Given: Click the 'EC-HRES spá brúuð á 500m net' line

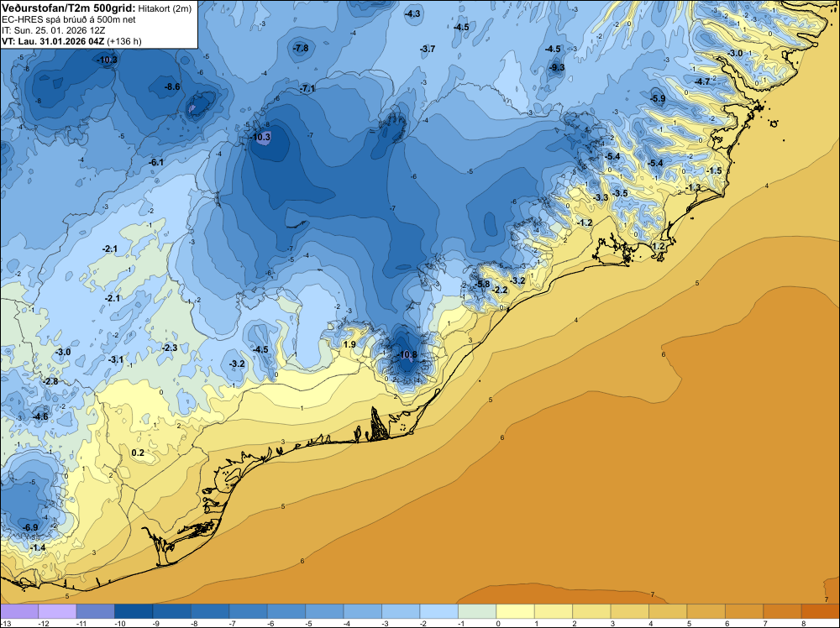Looking at the screenshot, I should tap(69, 19).
